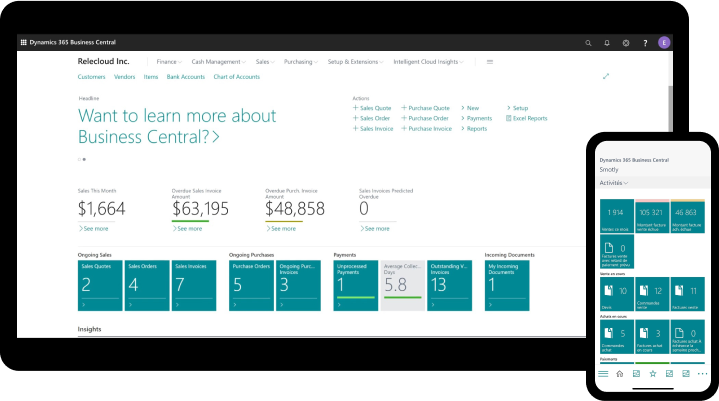This screenshot has height=401, width=719.
Task: Click See more under Sales This Month
Action: click(x=94, y=228)
